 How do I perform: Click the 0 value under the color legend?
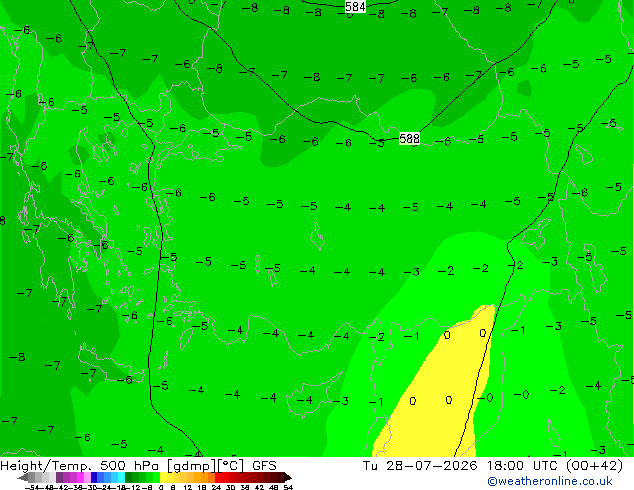click(x=161, y=487)
